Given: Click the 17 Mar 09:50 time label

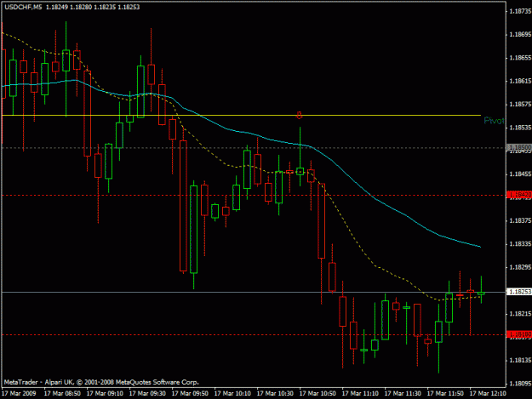Looking at the screenshot, I should pyautogui.click(x=190, y=394).
